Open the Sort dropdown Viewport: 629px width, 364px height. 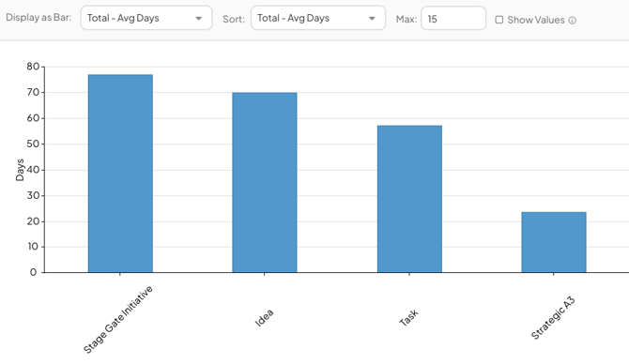point(318,18)
